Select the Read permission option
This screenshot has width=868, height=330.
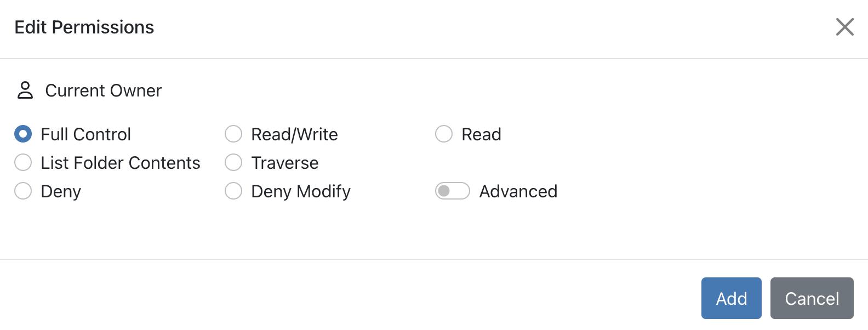coord(444,134)
